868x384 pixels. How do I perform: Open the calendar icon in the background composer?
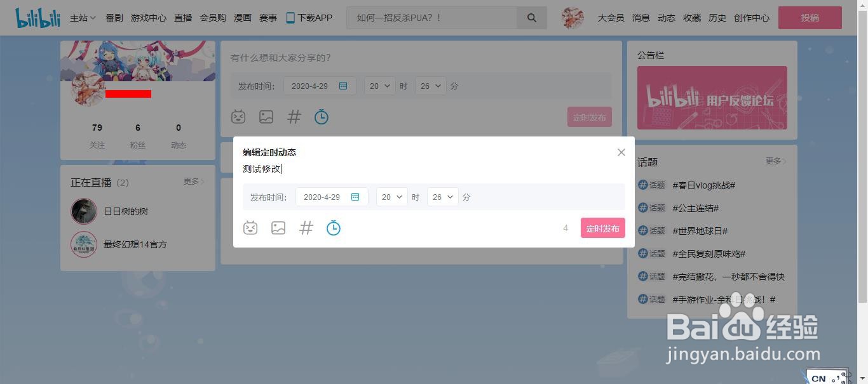pos(343,85)
